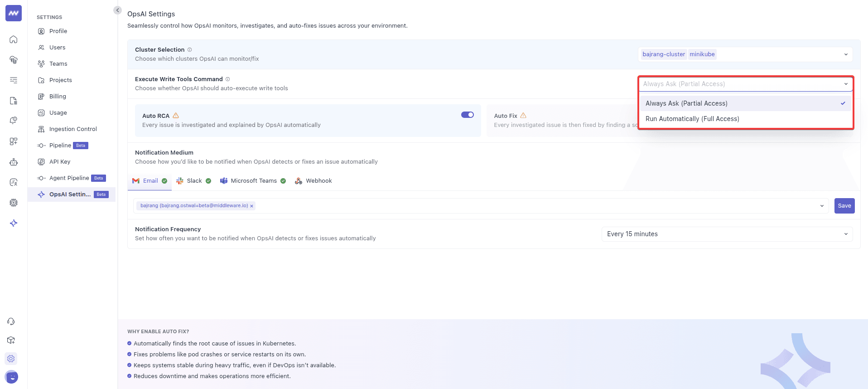The height and width of the screenshot is (389, 868).
Task: Open Ingestion Control settings
Action: 72,129
